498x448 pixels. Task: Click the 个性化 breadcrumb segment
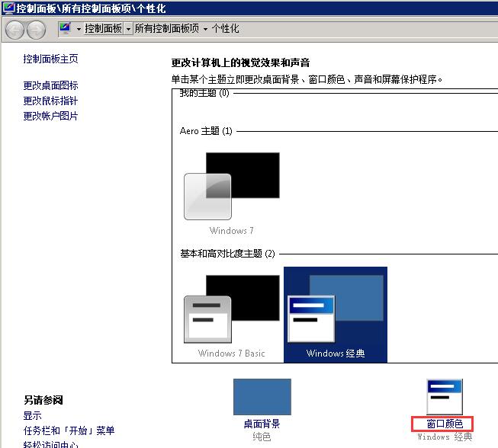[225, 28]
